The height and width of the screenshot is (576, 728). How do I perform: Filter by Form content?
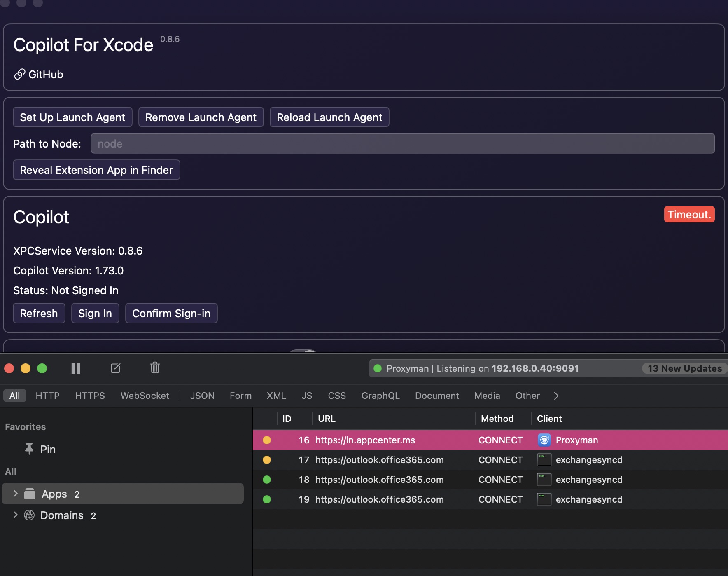click(x=240, y=396)
